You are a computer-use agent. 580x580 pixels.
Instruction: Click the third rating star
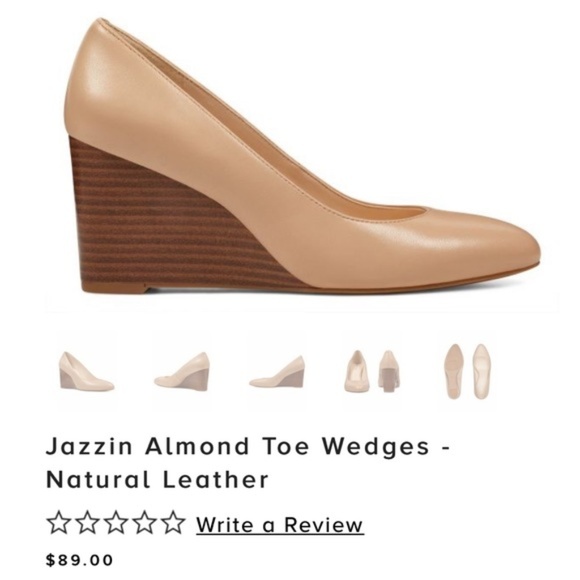pyautogui.click(x=115, y=522)
